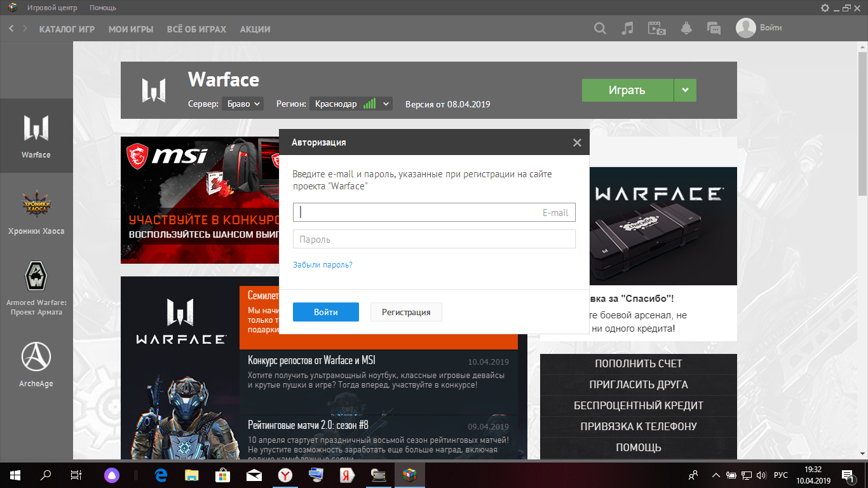Screen dimensions: 868x488
Task: Open ПОМОЩЬ link in right panel
Action: (639, 448)
